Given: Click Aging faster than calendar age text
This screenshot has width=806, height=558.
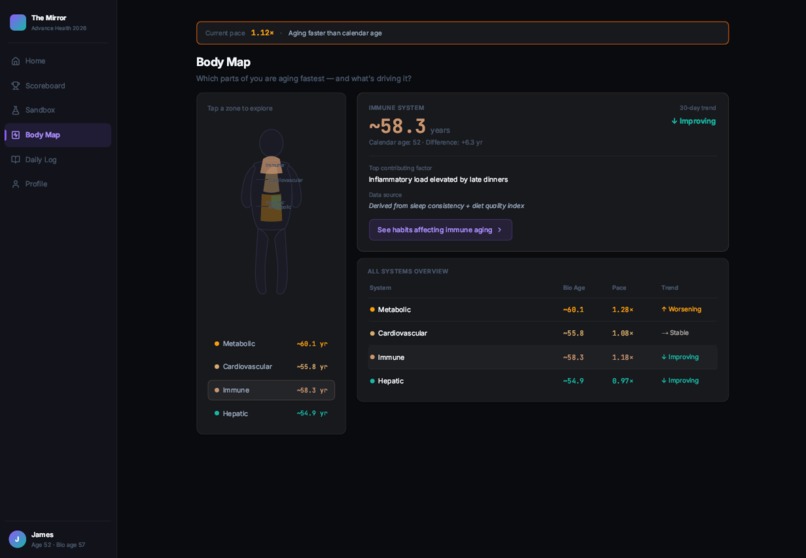Looking at the screenshot, I should click(335, 33).
